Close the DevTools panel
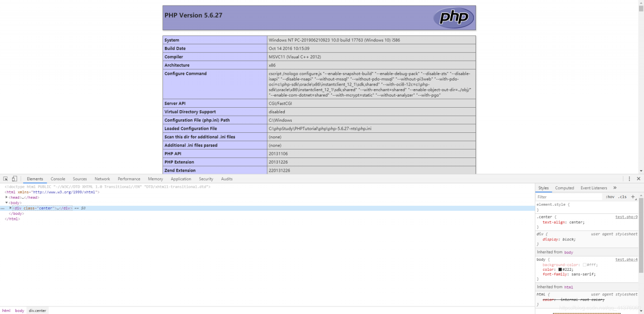 [x=638, y=179]
